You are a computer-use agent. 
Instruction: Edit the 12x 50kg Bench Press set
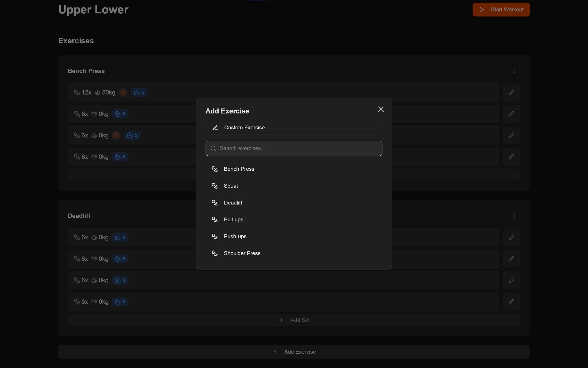(511, 93)
